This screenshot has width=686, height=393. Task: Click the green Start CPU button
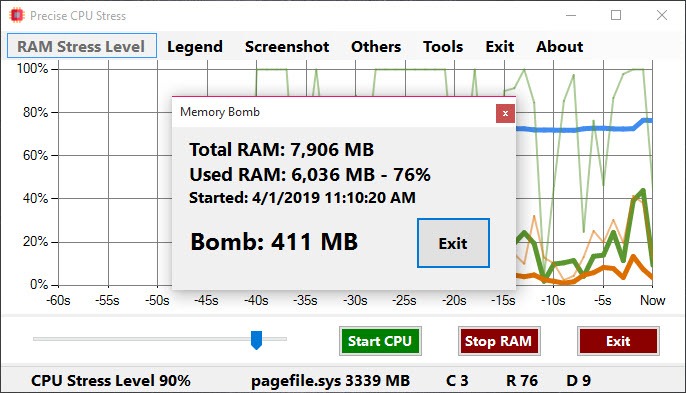tap(380, 341)
